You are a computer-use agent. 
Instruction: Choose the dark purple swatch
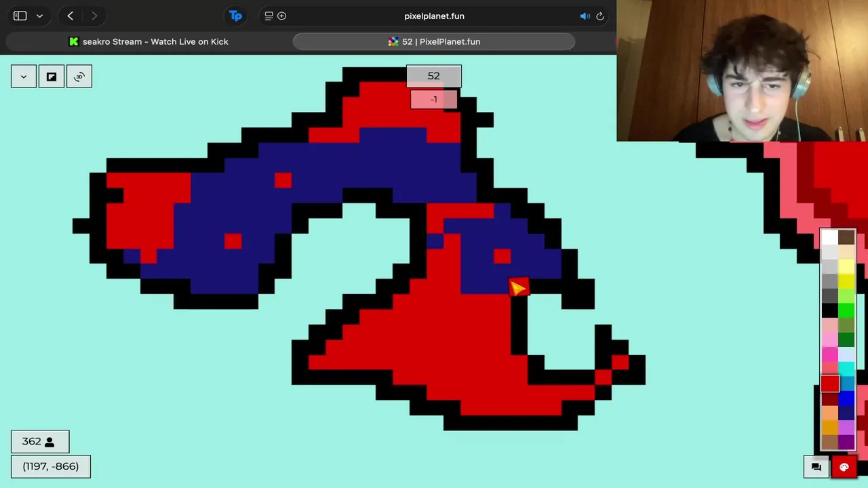[846, 442]
